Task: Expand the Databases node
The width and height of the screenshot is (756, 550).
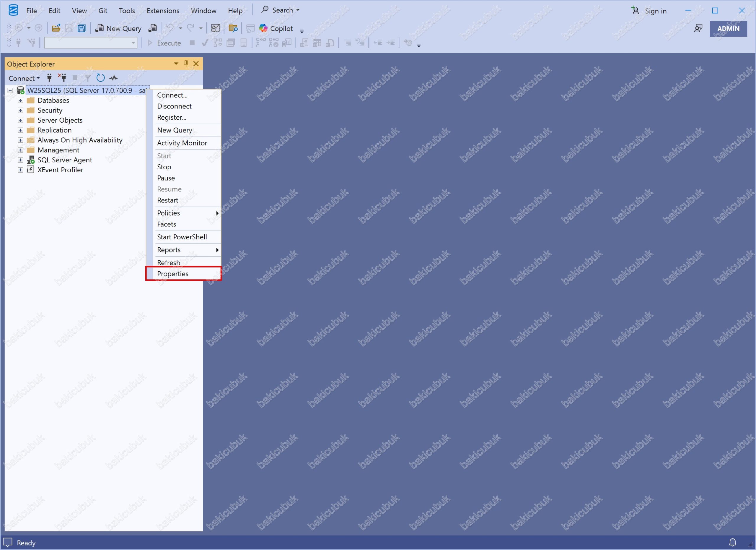Action: 20,100
